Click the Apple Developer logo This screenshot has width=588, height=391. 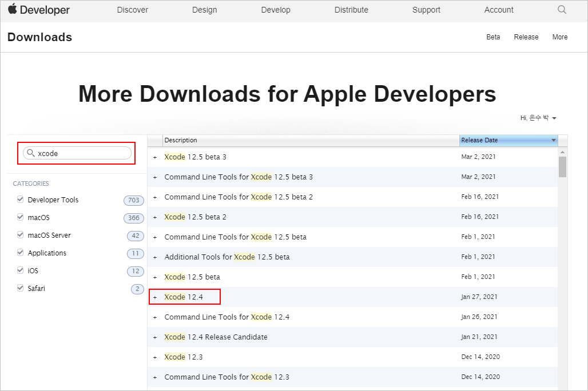point(39,10)
